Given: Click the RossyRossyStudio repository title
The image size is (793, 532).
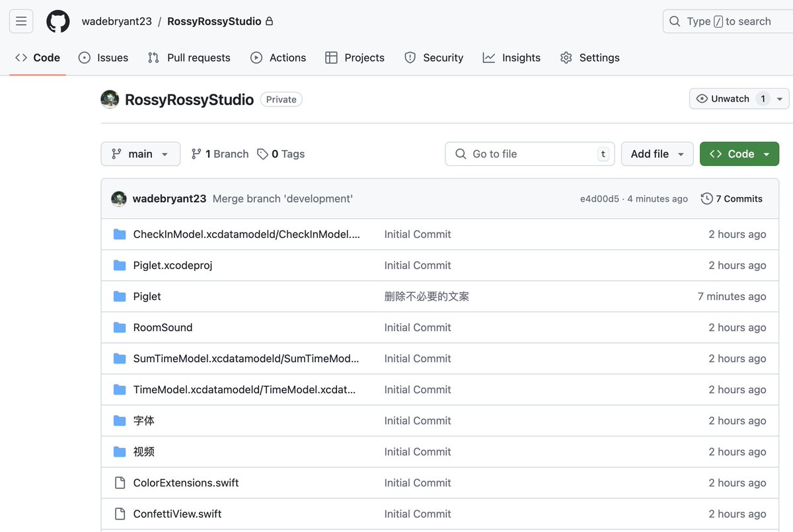Looking at the screenshot, I should click(189, 99).
